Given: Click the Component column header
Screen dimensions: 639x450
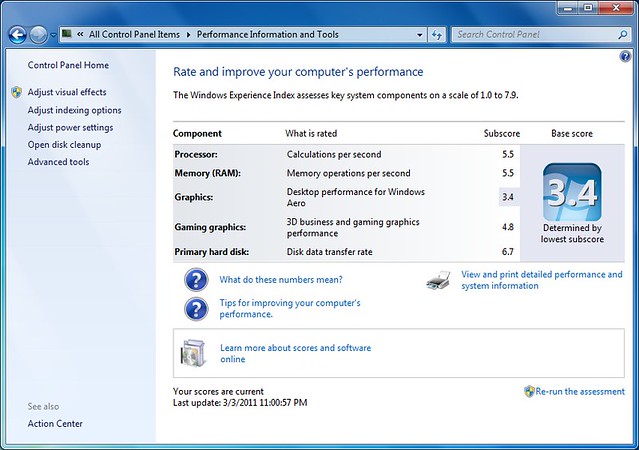Looking at the screenshot, I should click(197, 134).
